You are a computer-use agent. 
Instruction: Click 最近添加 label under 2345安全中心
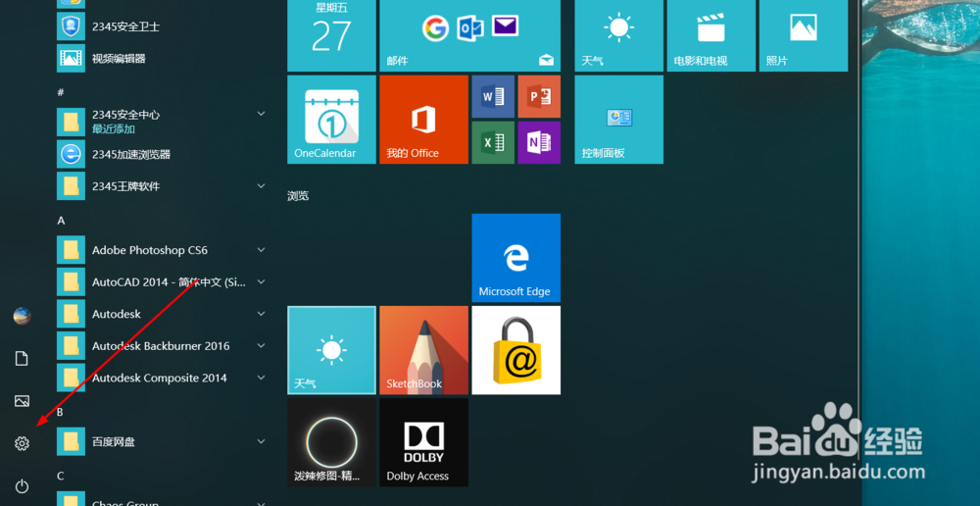click(114, 128)
